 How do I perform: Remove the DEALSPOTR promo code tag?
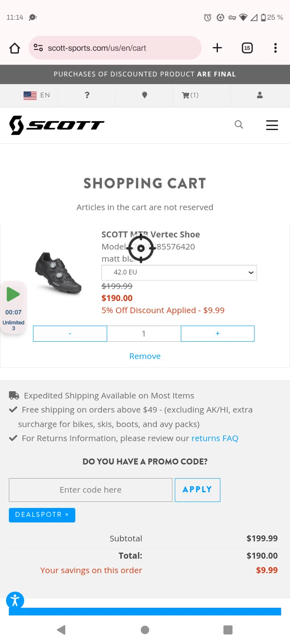pos(67,515)
